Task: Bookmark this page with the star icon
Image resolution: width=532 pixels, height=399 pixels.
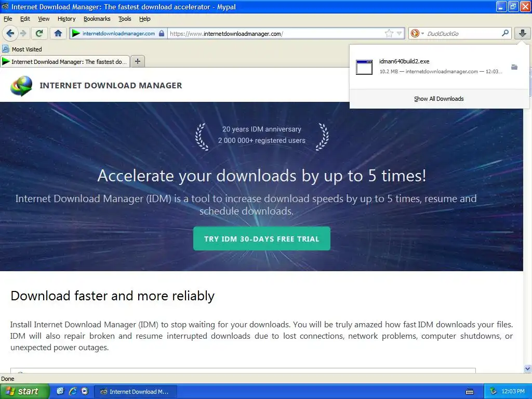Action: click(389, 33)
